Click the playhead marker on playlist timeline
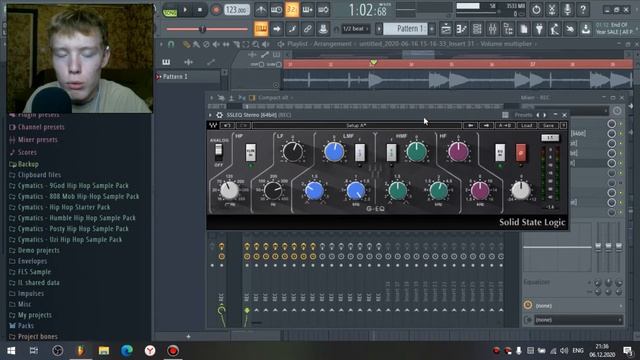The height and width of the screenshot is (360, 640). pyautogui.click(x=373, y=63)
